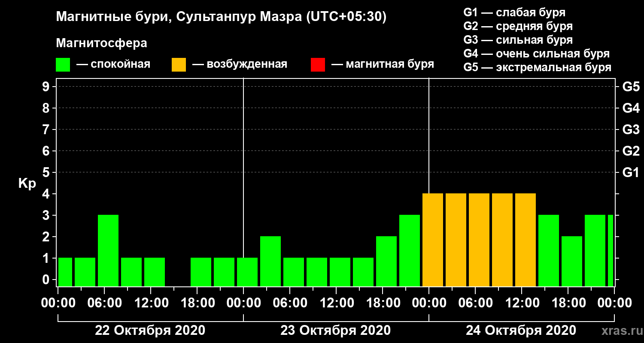This screenshot has width=644, height=343.
Task: Click the legend label — возбужденная
Action: click(240, 65)
